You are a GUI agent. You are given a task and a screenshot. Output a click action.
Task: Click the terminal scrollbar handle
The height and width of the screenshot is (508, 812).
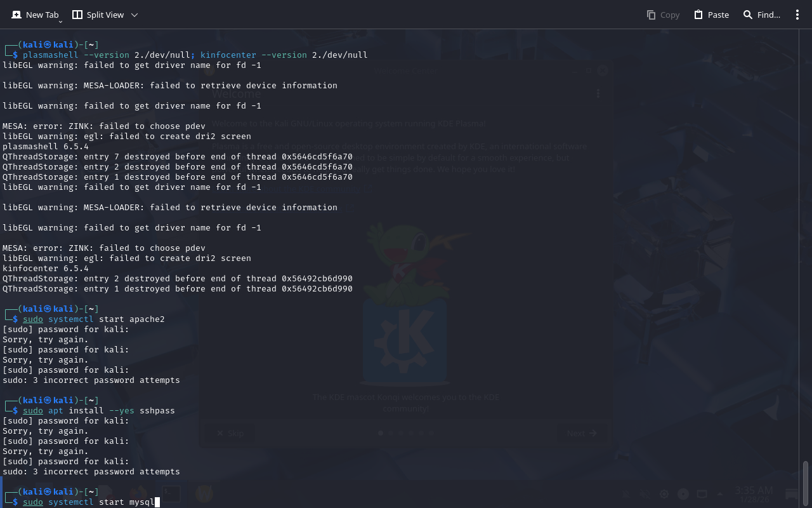pyautogui.click(x=806, y=483)
